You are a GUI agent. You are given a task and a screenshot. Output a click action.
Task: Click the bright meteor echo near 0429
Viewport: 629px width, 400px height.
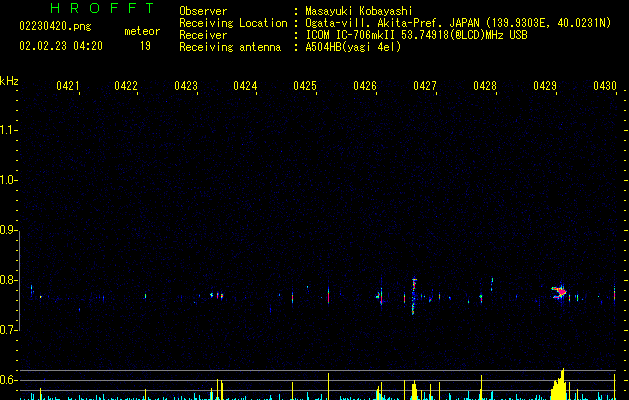(559, 292)
